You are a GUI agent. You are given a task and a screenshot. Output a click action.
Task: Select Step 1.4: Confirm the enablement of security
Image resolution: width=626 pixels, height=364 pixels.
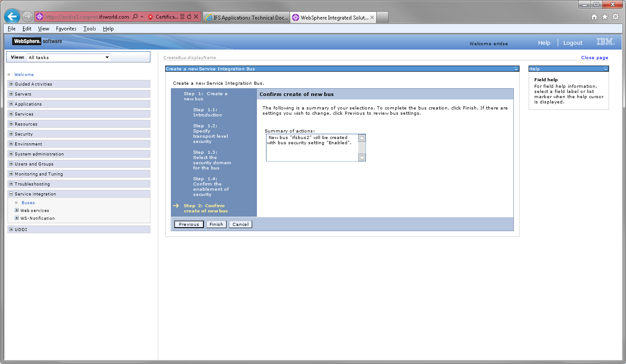[211, 187]
